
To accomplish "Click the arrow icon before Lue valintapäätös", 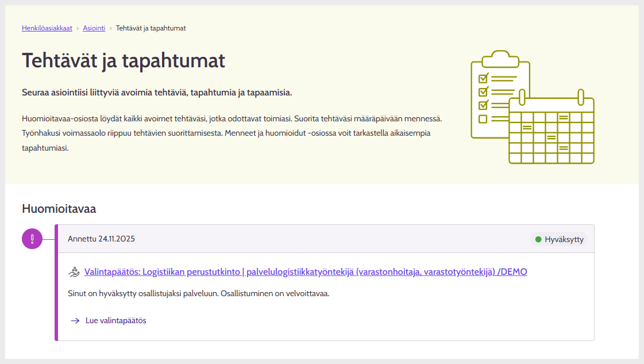I will point(75,320).
